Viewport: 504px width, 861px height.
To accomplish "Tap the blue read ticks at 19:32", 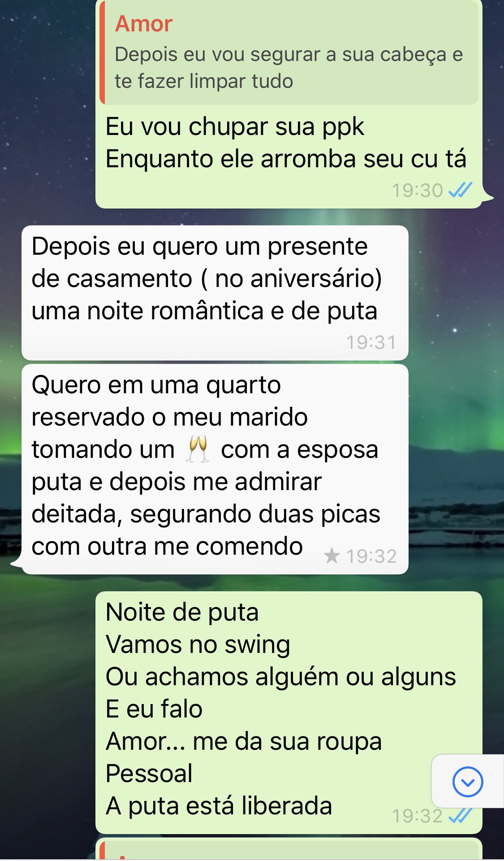I will pos(461,815).
